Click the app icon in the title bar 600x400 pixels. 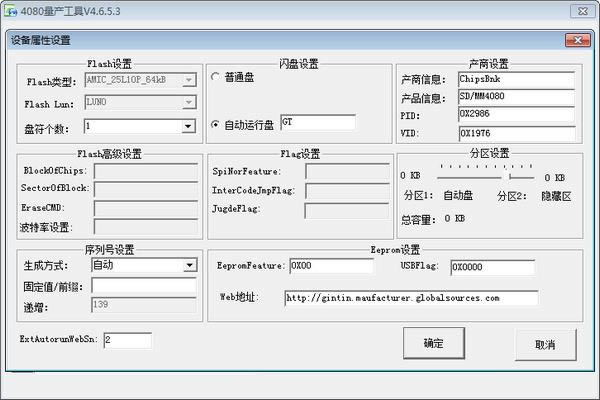pyautogui.click(x=11, y=11)
